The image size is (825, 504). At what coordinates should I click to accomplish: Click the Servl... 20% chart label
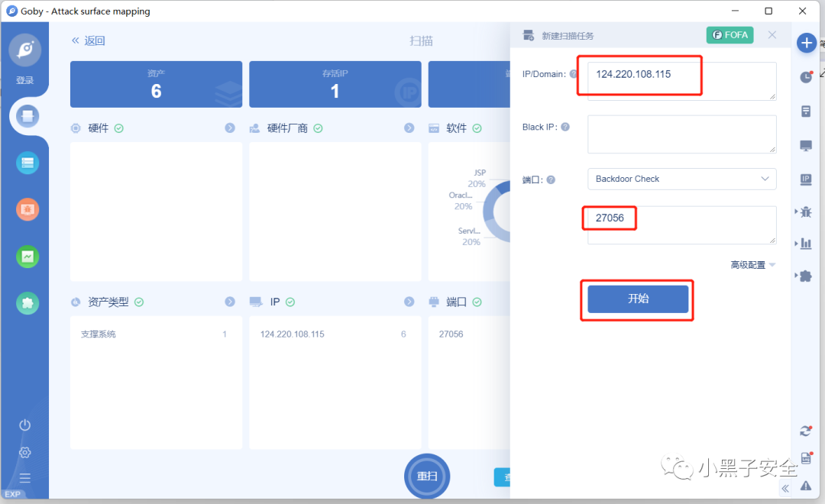469,237
